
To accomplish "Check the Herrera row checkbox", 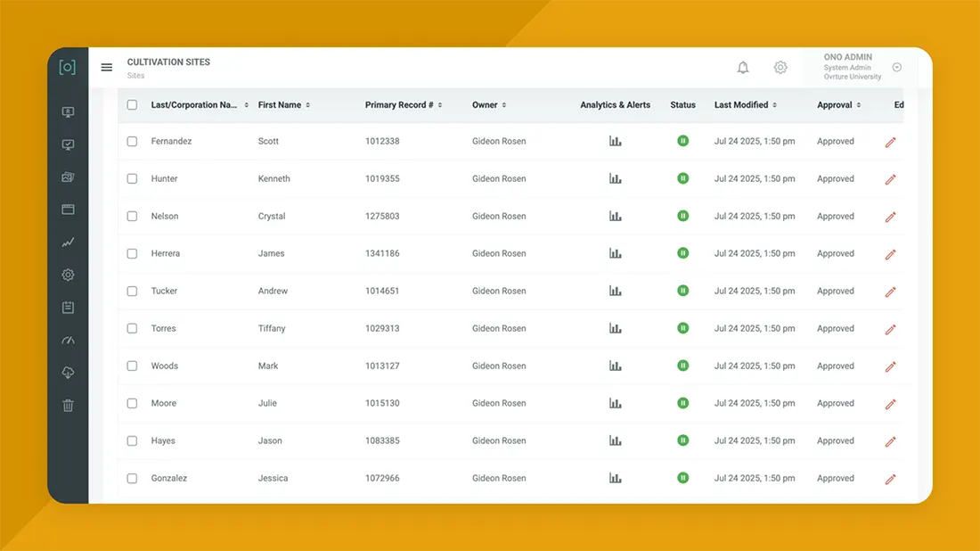I will coord(132,253).
